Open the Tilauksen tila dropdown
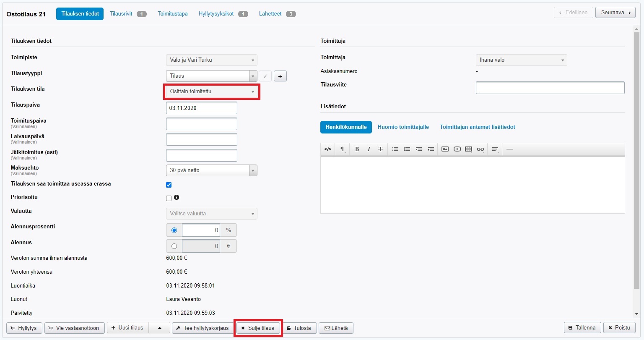 pyautogui.click(x=212, y=92)
